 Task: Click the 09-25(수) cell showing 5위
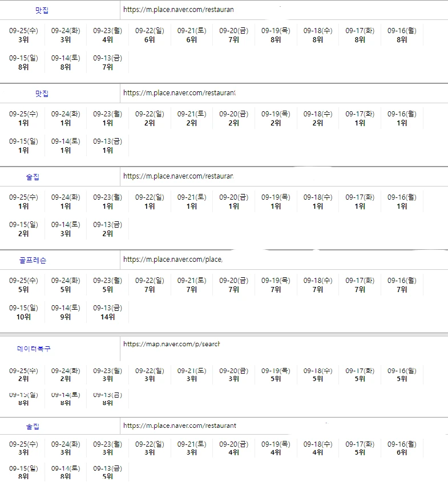(23, 285)
